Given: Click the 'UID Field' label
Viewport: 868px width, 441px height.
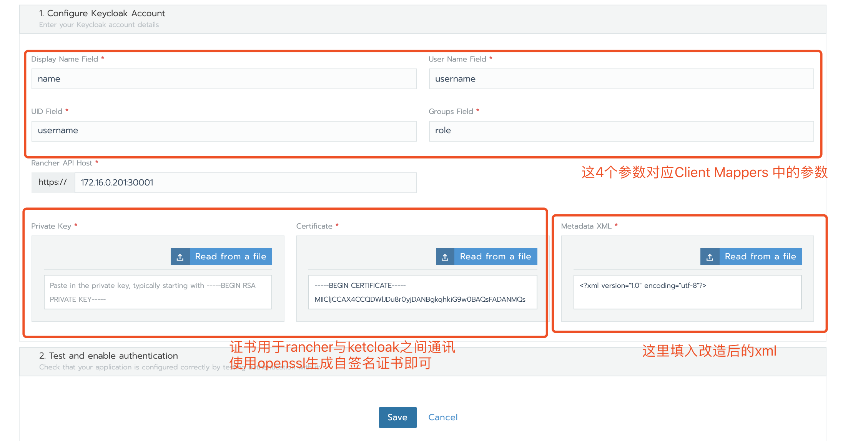Looking at the screenshot, I should tap(47, 112).
